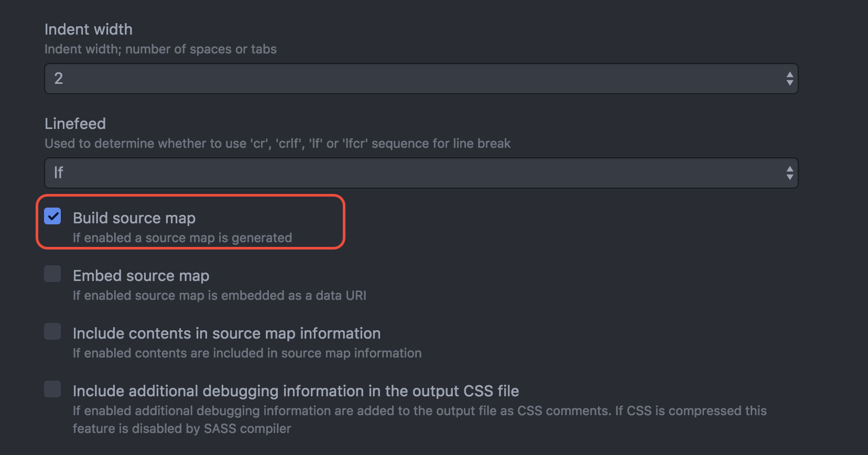This screenshot has height=455, width=868.
Task: Click the Indent width up/down arrows
Action: click(x=789, y=79)
